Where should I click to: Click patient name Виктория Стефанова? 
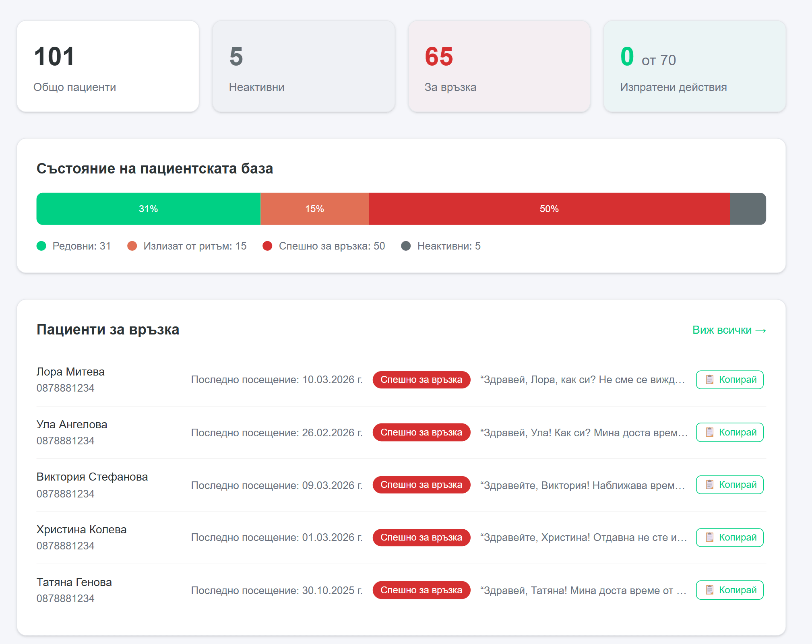point(92,477)
